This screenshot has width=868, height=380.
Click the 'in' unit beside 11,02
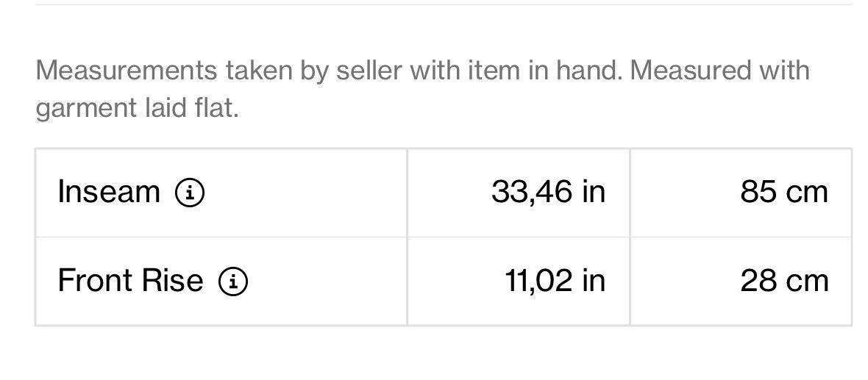tap(594, 281)
